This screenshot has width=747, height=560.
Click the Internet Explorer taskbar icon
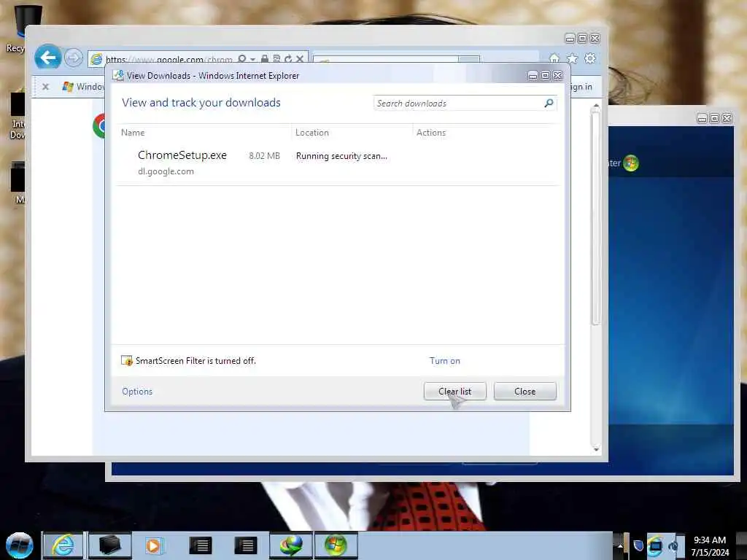63,545
